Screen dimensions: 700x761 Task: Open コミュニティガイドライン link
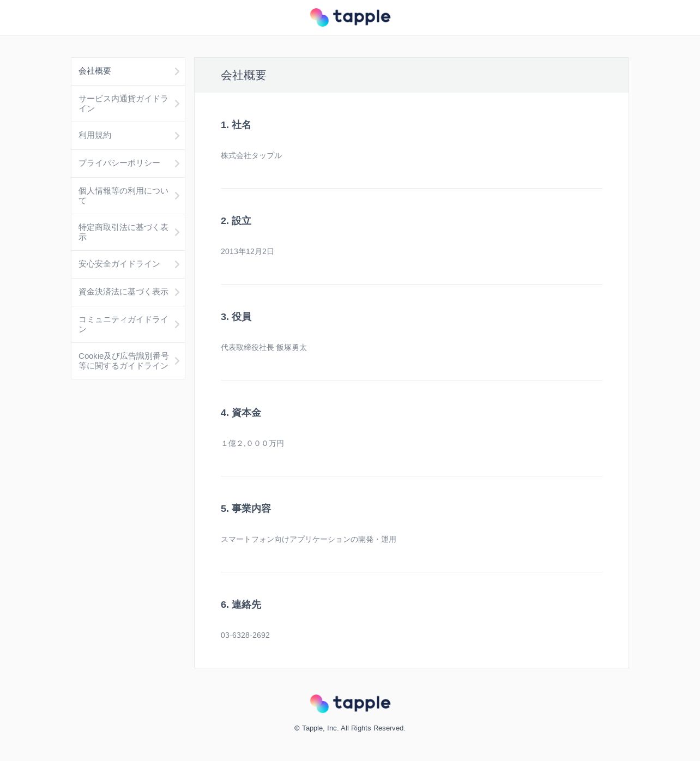click(128, 324)
